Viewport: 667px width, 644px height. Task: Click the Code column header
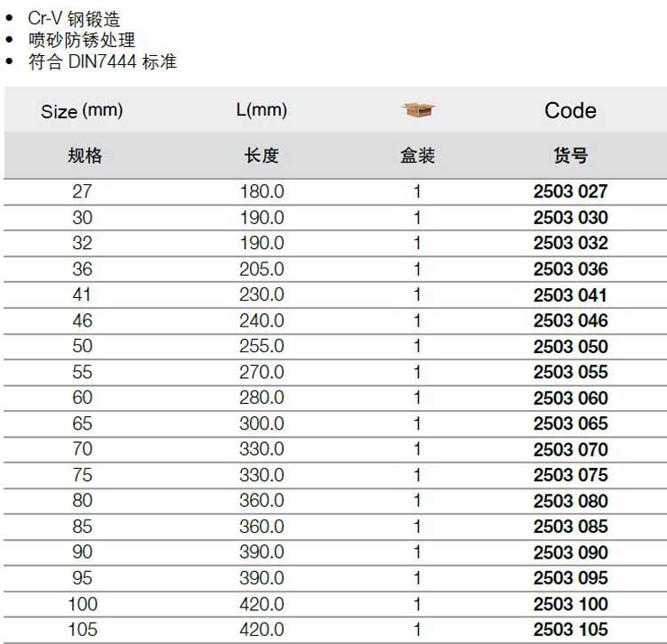(570, 110)
